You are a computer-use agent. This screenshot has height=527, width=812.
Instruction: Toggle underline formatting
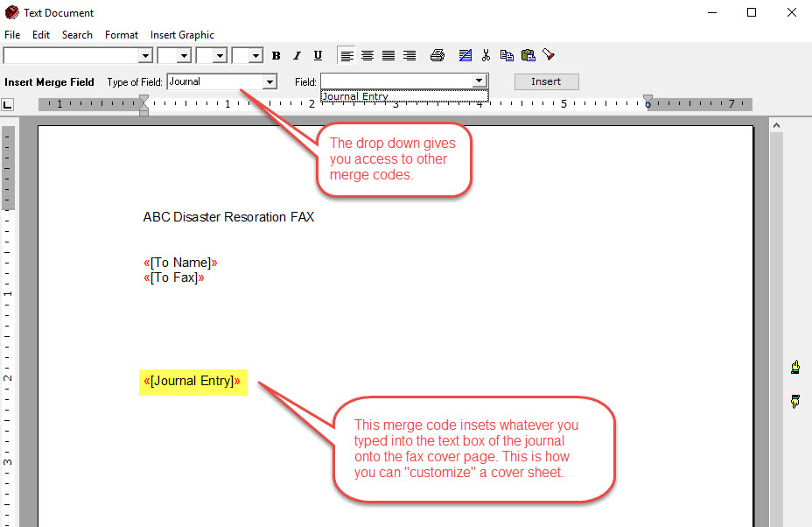(318, 55)
